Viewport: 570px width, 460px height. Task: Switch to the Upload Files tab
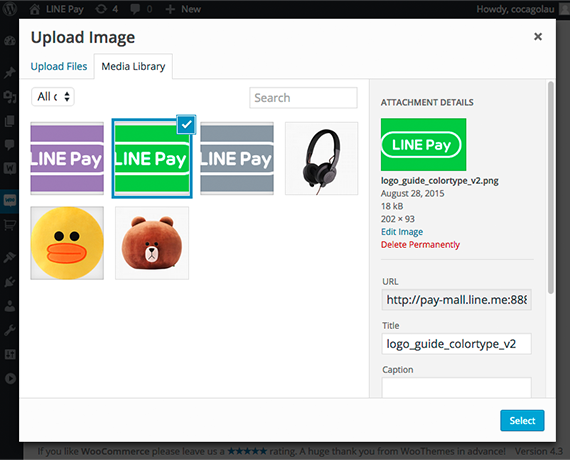click(59, 66)
